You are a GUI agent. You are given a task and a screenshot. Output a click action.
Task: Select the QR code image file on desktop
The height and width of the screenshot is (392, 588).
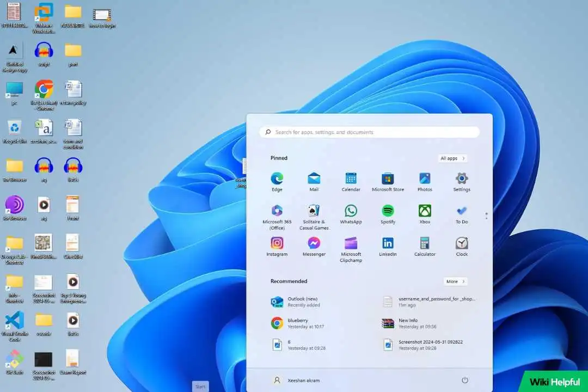tap(43, 247)
